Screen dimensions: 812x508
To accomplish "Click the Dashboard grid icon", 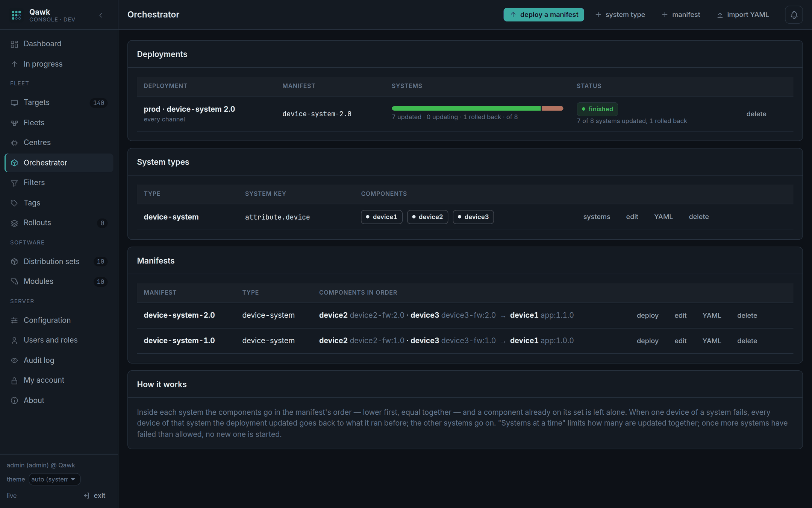I will pyautogui.click(x=14, y=44).
